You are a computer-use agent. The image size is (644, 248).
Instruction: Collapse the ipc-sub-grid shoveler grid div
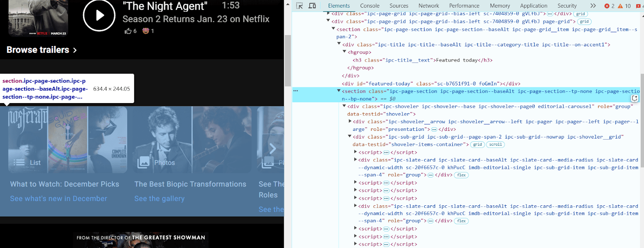[350, 137]
